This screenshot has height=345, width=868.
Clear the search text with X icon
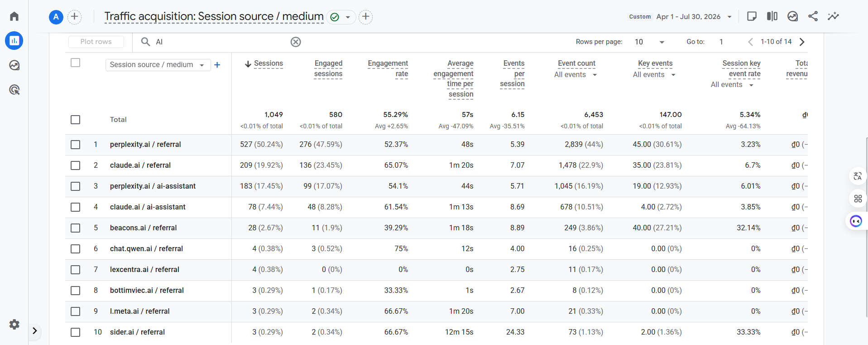[296, 42]
